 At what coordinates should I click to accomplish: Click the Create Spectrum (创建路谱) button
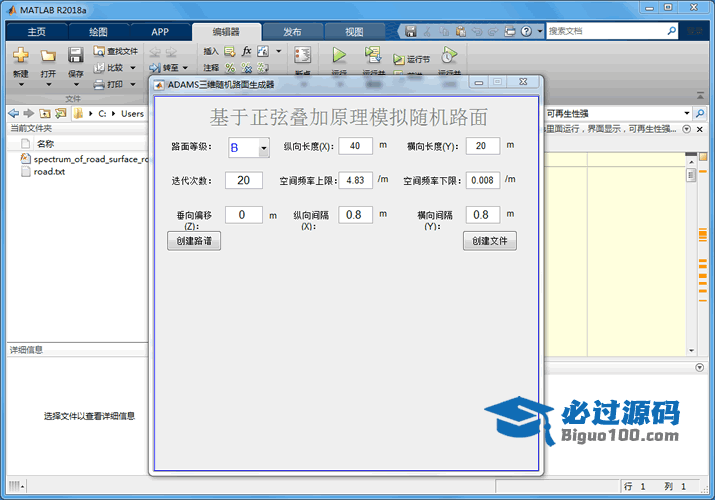point(194,241)
